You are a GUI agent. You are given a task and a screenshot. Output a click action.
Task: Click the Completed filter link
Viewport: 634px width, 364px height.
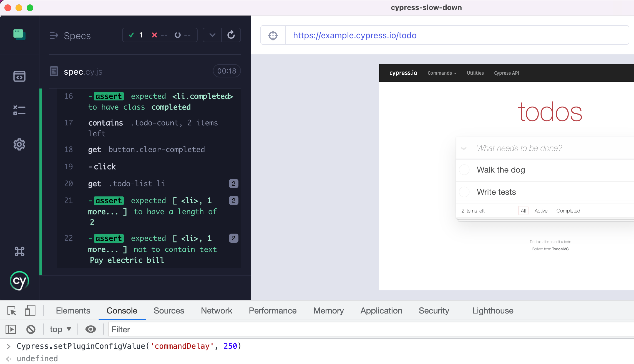pyautogui.click(x=568, y=211)
